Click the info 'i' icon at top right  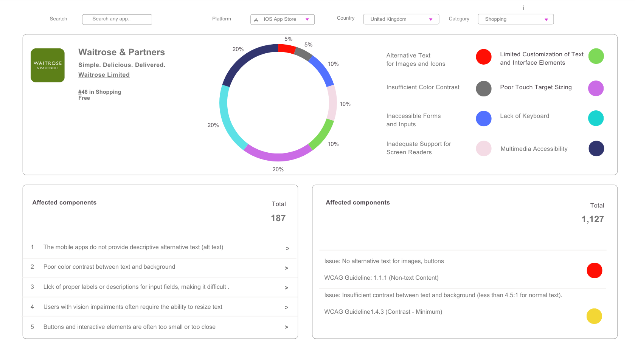(x=523, y=8)
